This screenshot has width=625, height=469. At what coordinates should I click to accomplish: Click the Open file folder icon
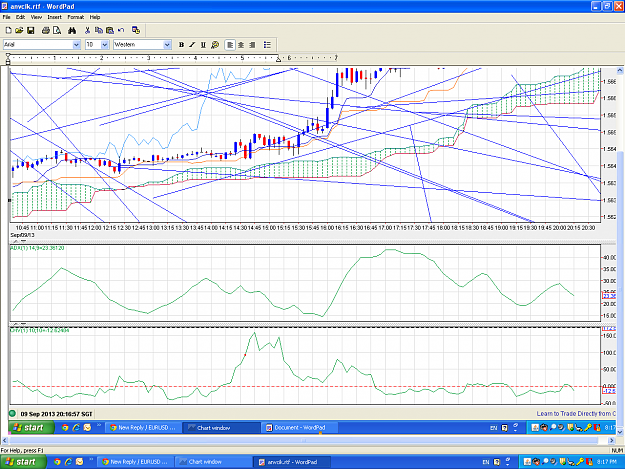[19, 30]
